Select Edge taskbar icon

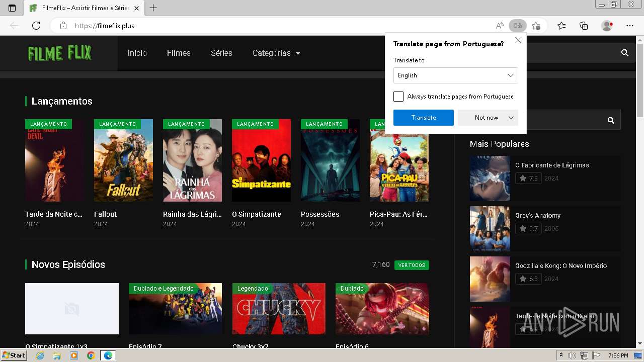coord(108,355)
